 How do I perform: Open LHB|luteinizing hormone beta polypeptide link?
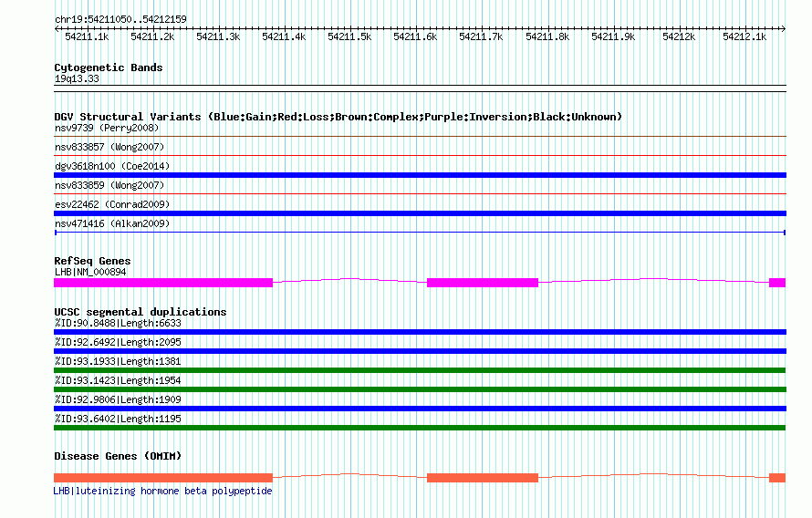point(162,491)
